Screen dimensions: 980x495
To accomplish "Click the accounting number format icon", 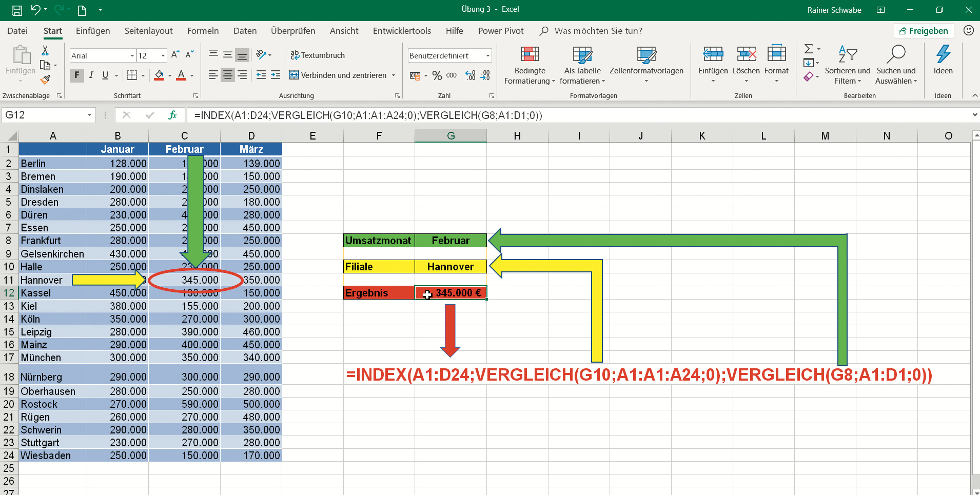I will pos(415,76).
